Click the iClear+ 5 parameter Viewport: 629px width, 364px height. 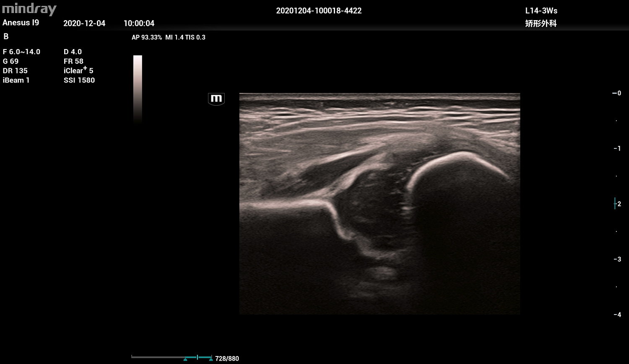click(78, 70)
